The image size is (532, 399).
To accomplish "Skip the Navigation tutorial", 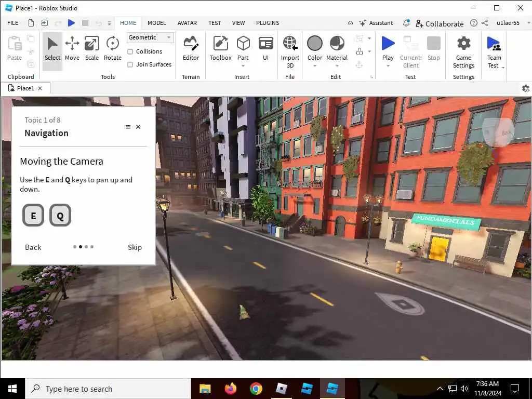I will click(x=135, y=247).
